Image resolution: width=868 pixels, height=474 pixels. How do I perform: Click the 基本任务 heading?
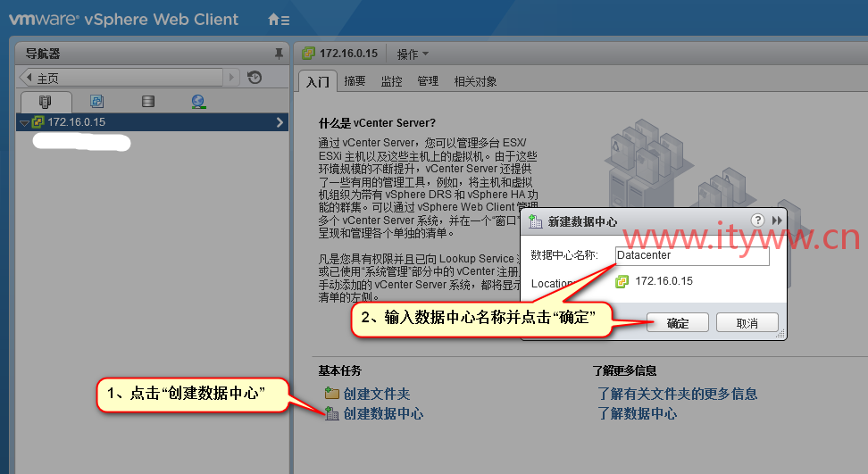tap(339, 370)
